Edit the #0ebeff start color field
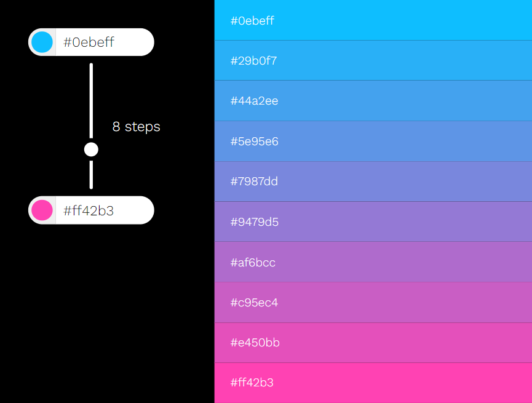This screenshot has height=403, width=532. pos(105,42)
